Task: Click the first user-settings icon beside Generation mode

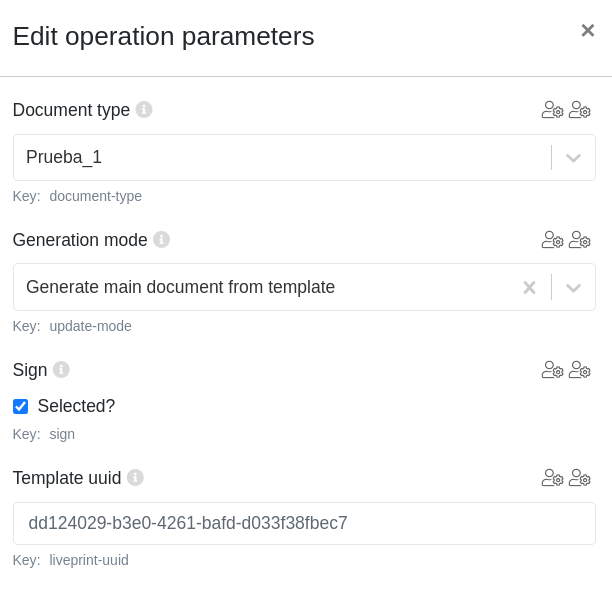Action: pyautogui.click(x=552, y=240)
